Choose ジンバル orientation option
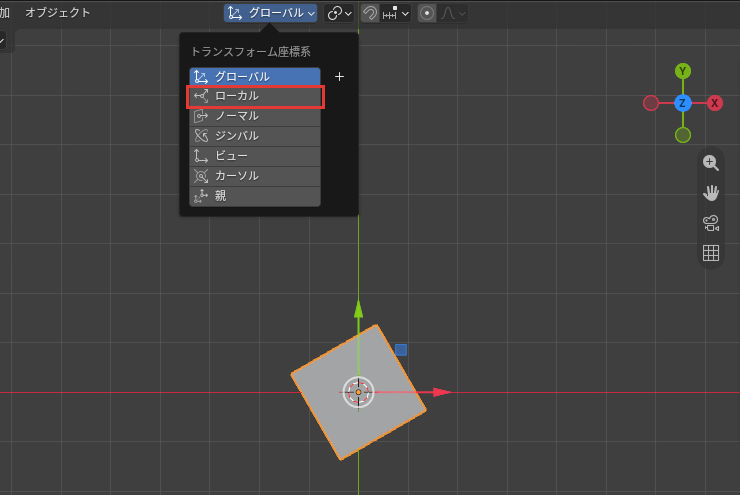The image size is (740, 495). 255,136
